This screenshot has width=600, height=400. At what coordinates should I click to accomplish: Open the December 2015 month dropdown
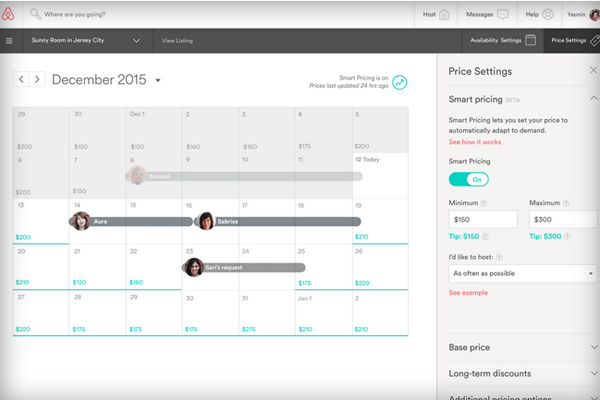click(158, 80)
